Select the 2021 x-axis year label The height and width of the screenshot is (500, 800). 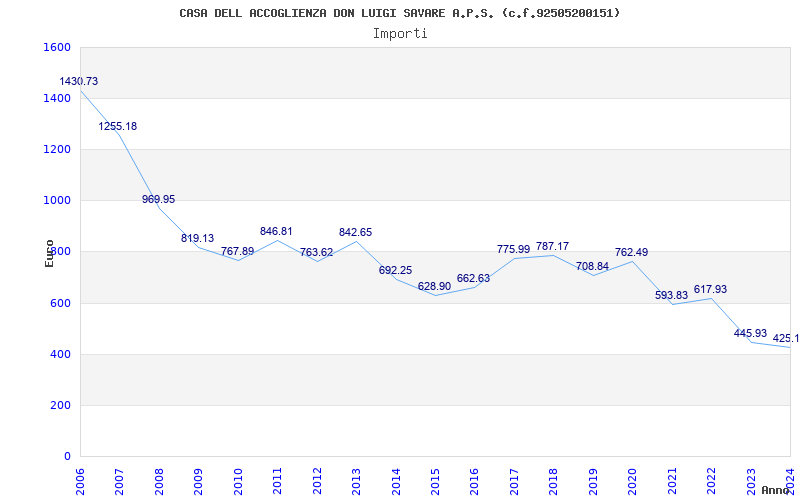671,482
